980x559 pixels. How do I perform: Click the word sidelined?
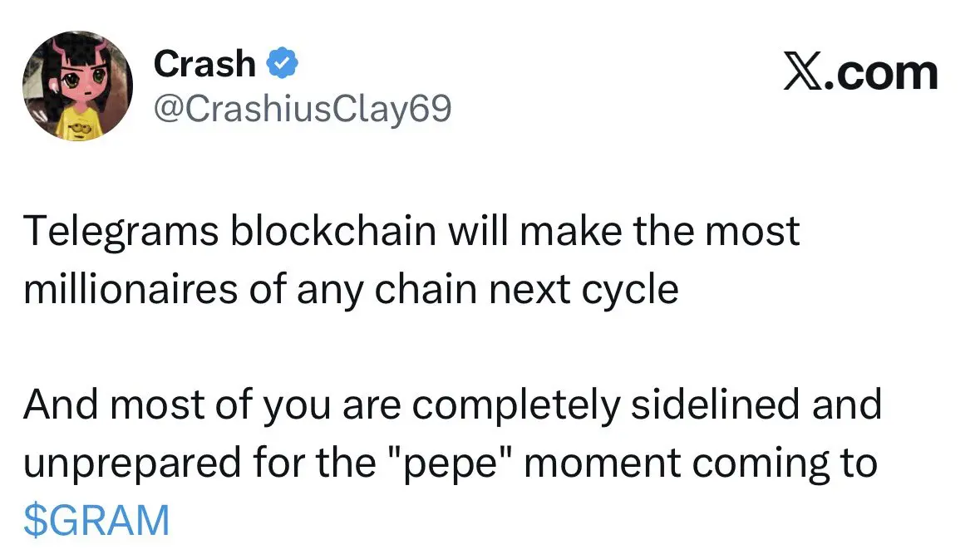point(715,405)
